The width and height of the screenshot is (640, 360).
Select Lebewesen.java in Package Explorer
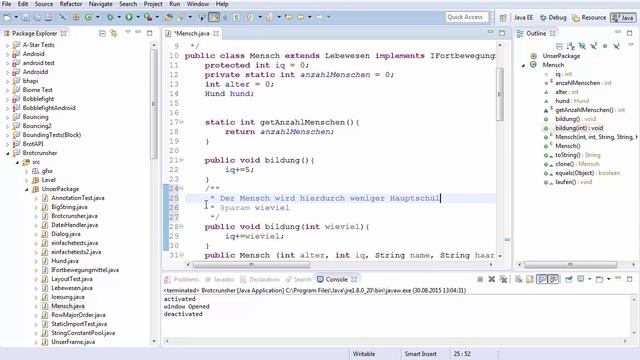click(x=71, y=288)
